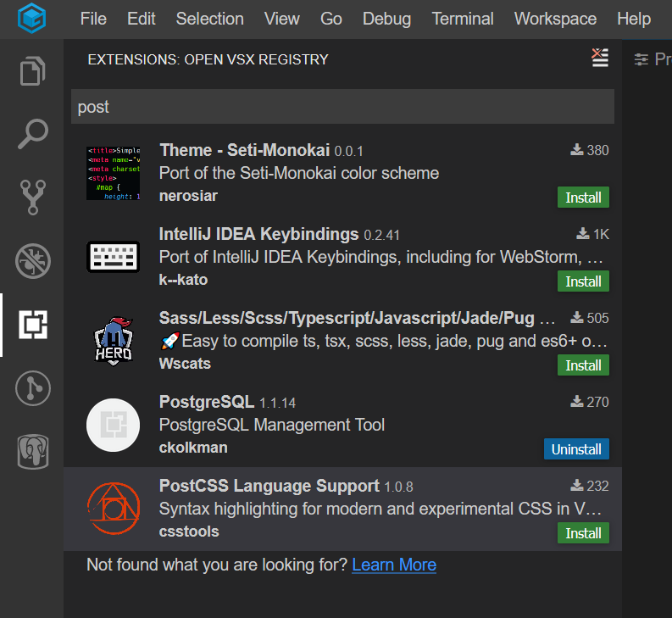Open the Workspace menu

[x=555, y=19]
